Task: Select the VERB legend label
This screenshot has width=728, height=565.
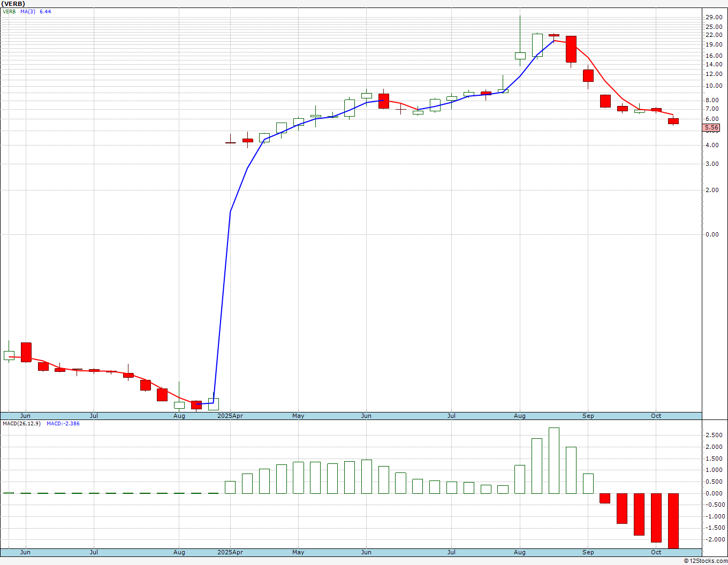Action: coord(9,11)
